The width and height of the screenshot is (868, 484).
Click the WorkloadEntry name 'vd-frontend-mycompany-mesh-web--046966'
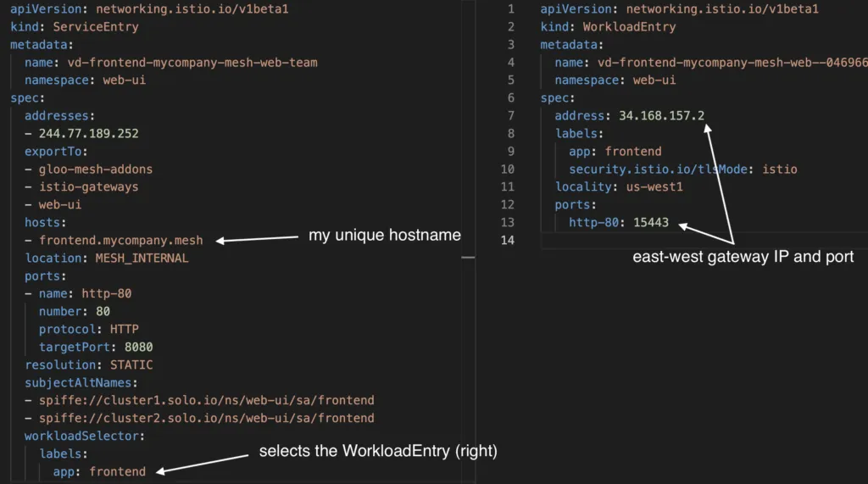[732, 63]
